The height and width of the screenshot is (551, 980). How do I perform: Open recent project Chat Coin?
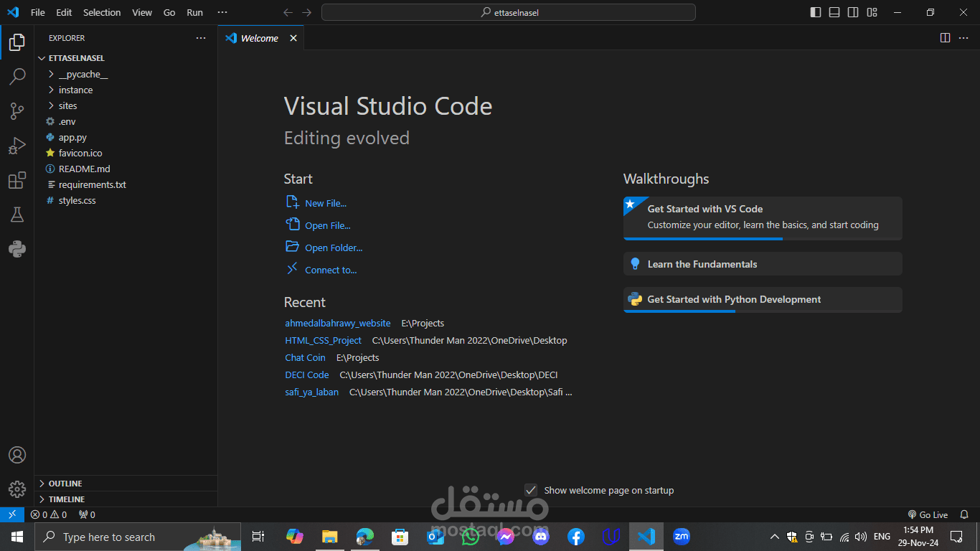point(305,358)
